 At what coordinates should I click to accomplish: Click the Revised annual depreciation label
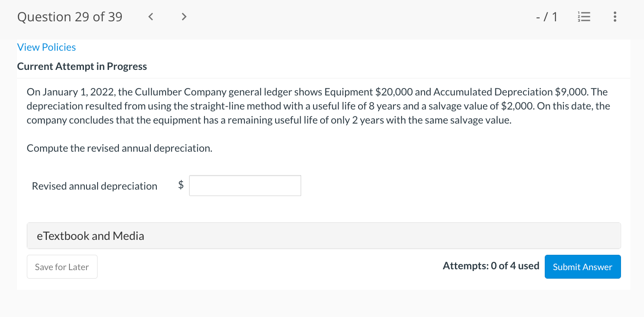pos(95,186)
